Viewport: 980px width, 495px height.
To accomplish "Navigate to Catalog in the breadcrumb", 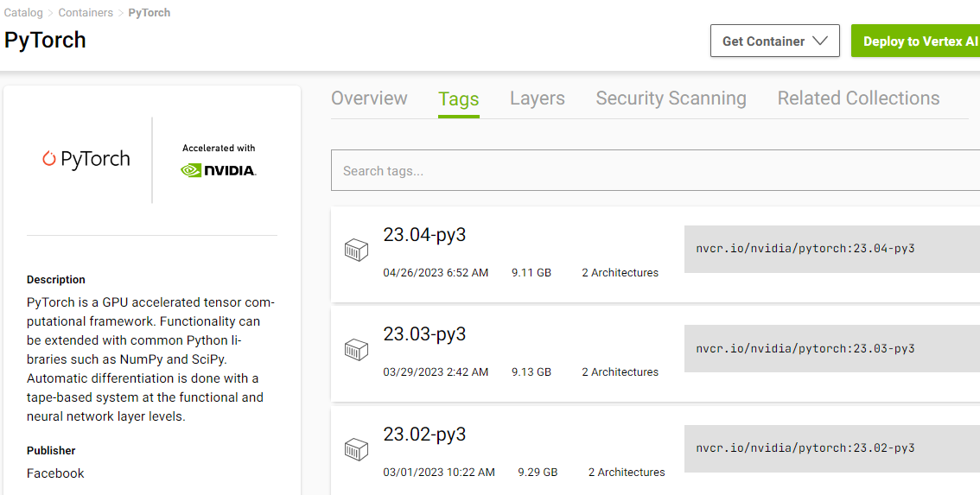I will coord(23,12).
